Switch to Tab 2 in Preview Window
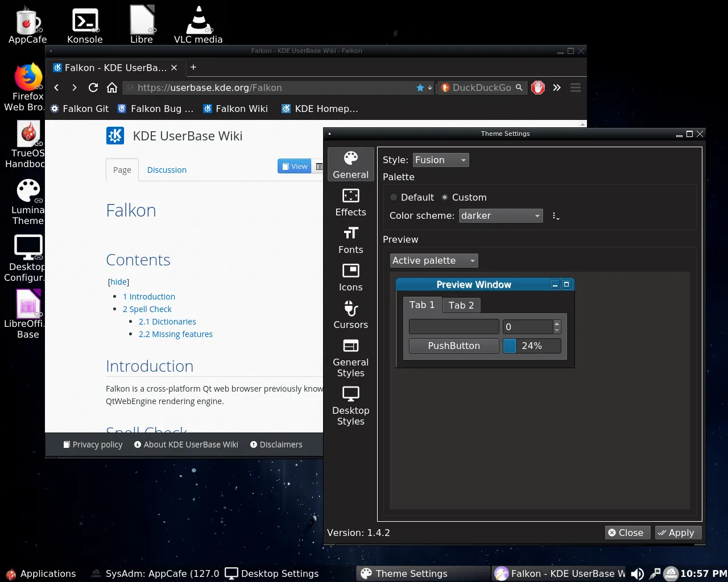This screenshot has width=728, height=582. [x=461, y=305]
